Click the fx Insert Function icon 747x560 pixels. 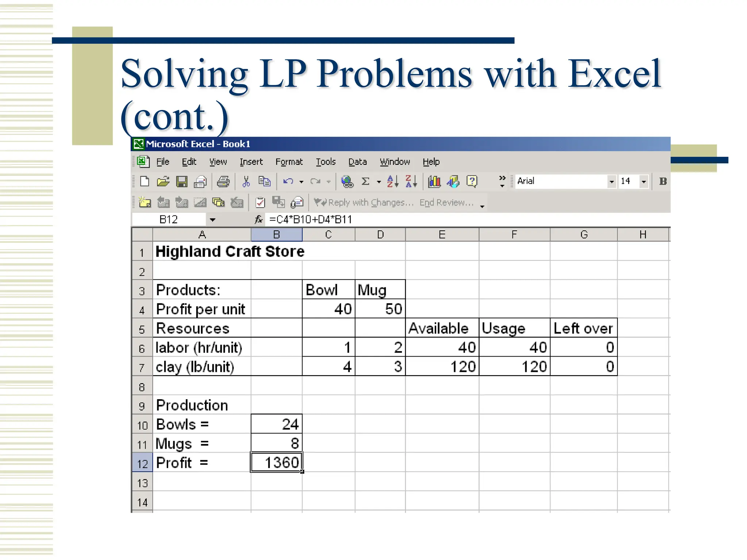(x=259, y=219)
